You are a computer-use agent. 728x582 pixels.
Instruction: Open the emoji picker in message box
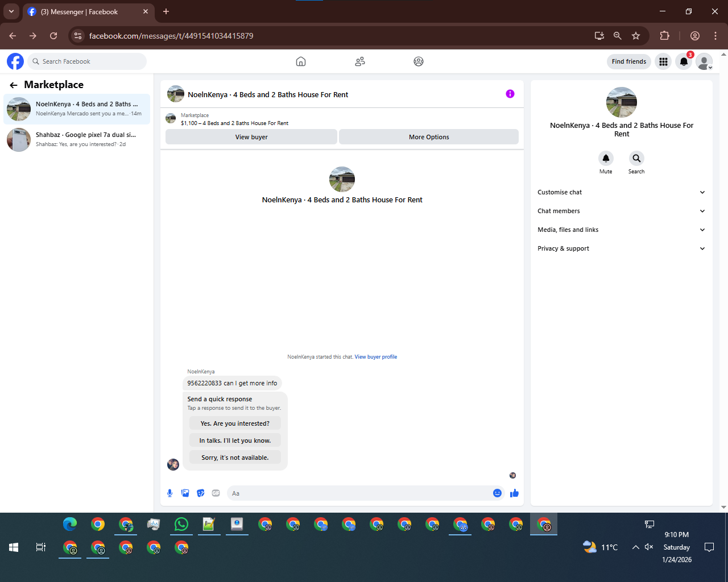497,493
